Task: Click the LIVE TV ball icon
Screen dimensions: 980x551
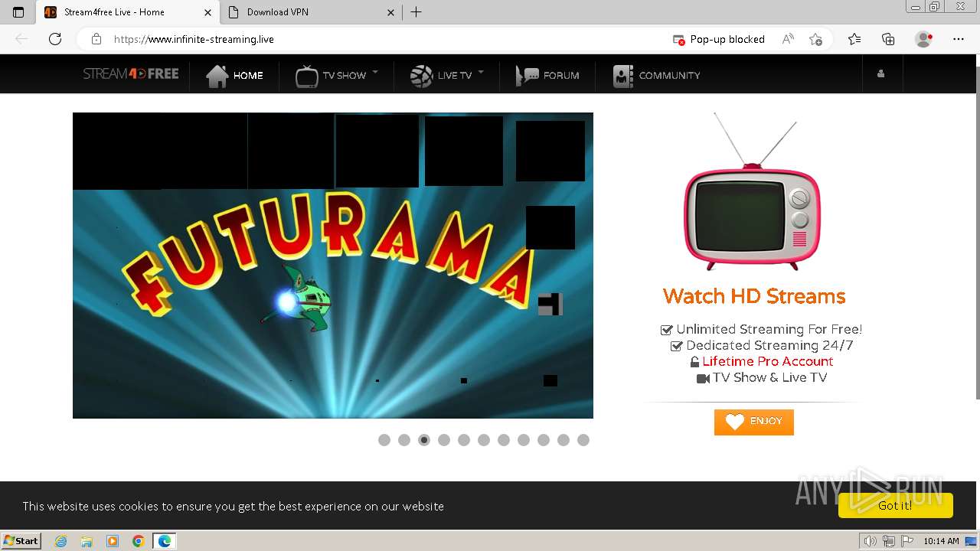Action: point(421,76)
